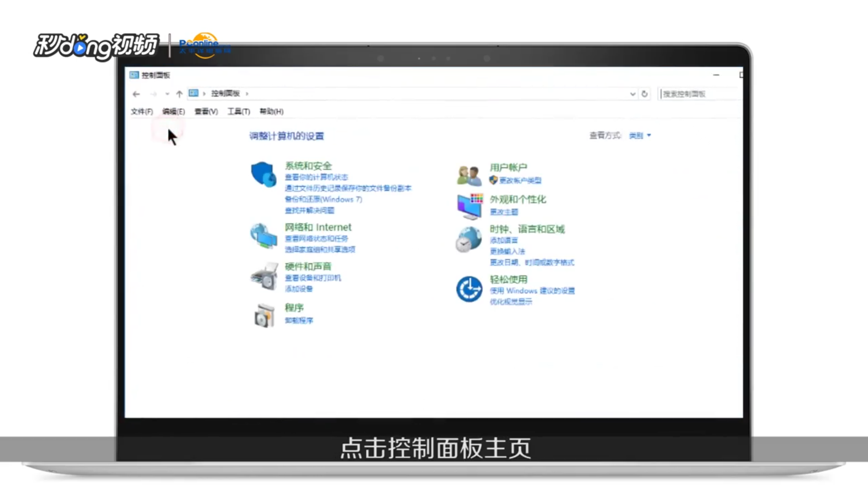Open the User Accounts people icon
868x488 pixels.
coord(469,176)
